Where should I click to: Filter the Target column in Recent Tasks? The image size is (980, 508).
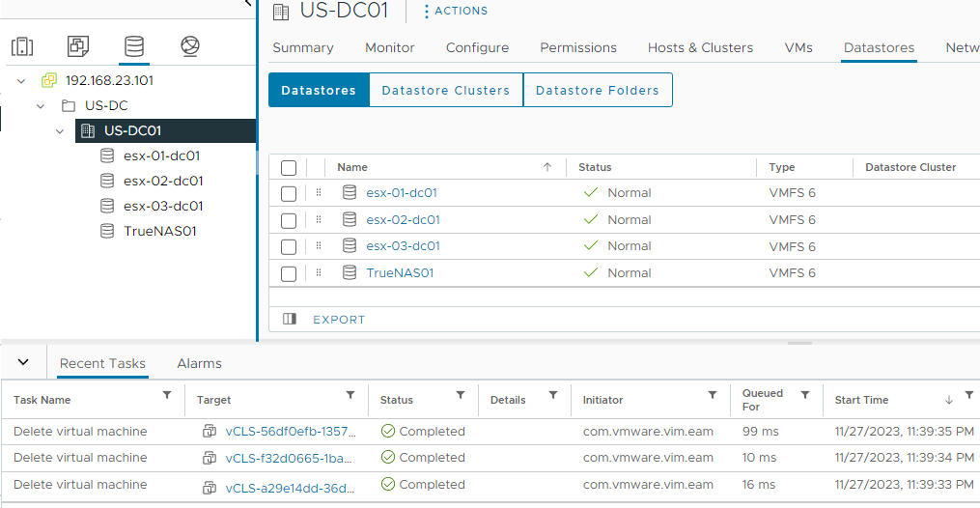click(350, 395)
